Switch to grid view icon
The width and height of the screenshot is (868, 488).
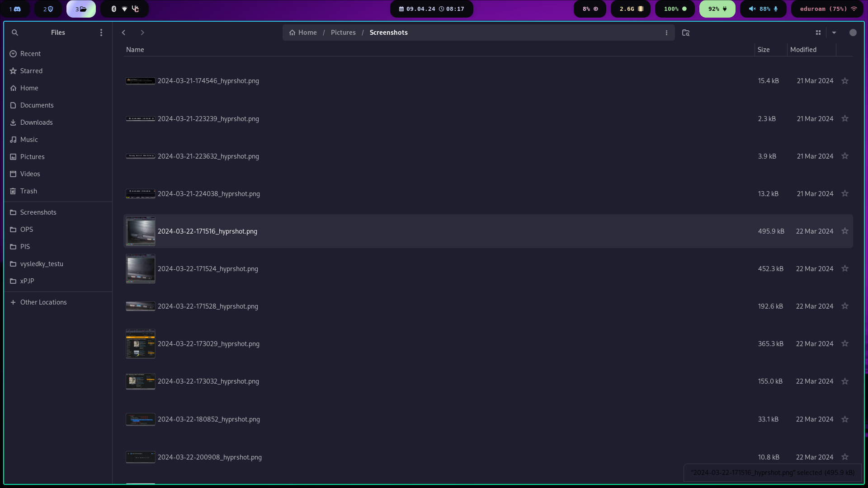point(818,33)
